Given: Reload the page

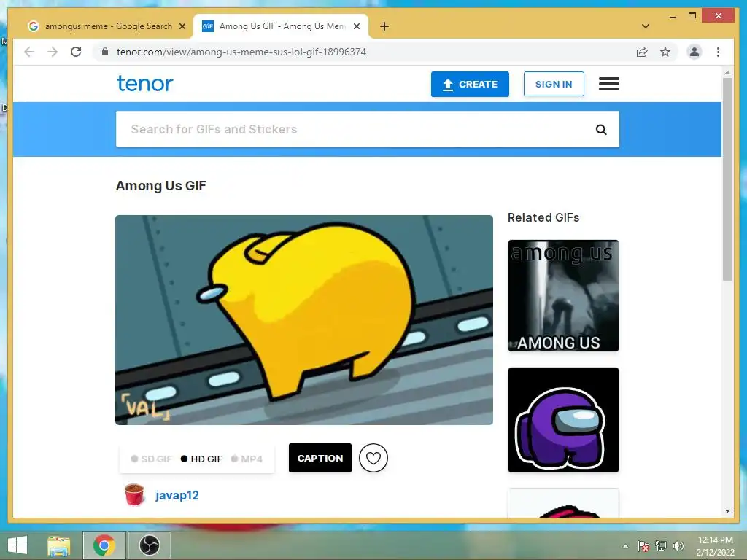Looking at the screenshot, I should coord(76,52).
